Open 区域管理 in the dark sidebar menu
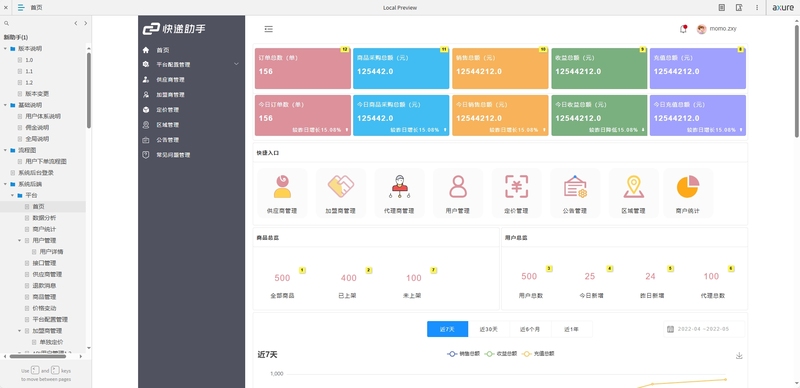The width and height of the screenshot is (800, 388). [167, 125]
